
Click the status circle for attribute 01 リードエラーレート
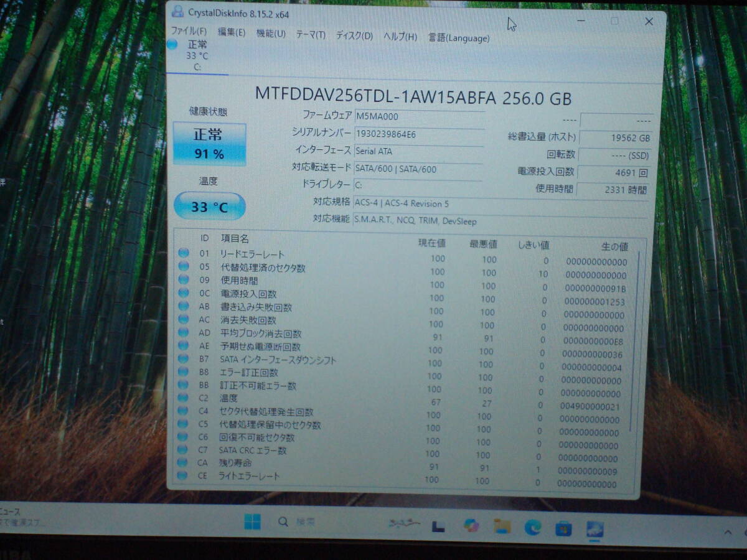(x=184, y=253)
